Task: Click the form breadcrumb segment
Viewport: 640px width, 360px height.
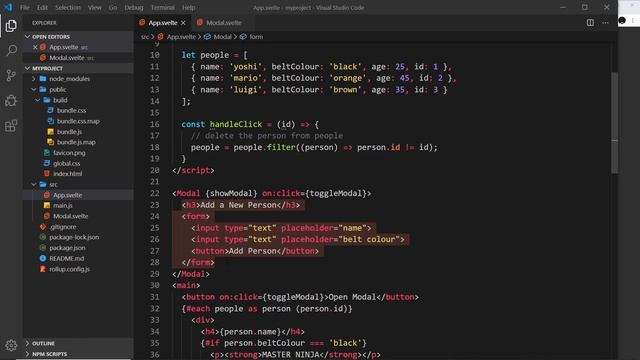Action: 256,37
